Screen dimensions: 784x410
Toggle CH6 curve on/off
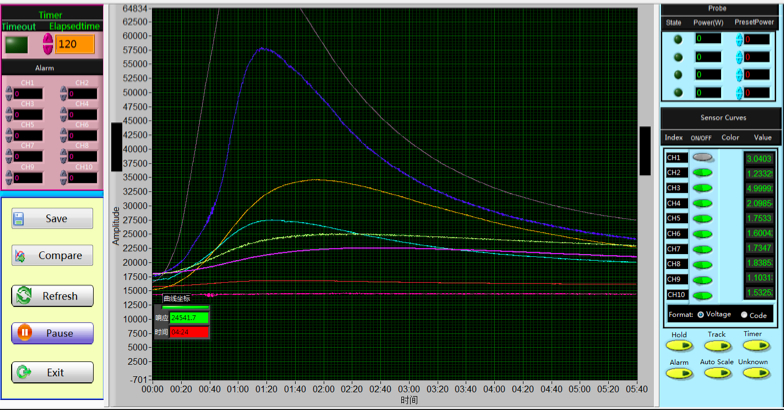point(702,234)
